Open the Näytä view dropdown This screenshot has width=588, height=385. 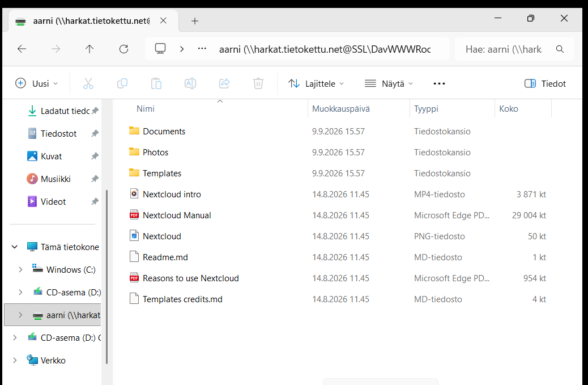pos(389,83)
